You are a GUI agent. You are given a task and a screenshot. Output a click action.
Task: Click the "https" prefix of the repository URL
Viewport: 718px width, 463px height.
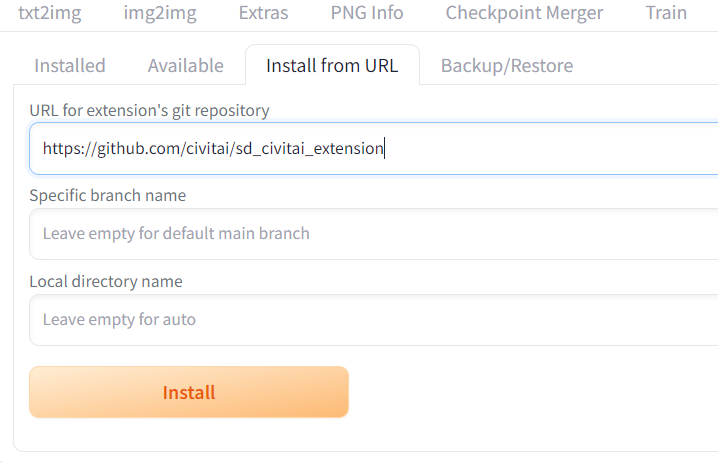pos(61,149)
